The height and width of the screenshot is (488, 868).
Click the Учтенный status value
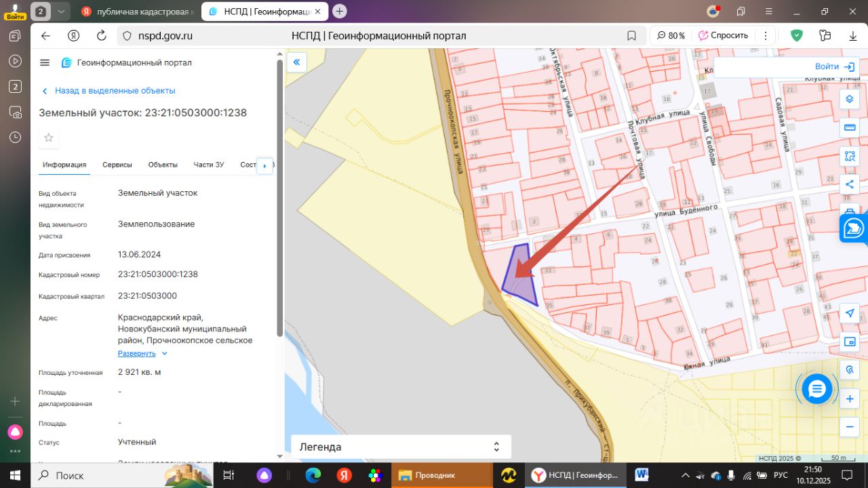[137, 442]
